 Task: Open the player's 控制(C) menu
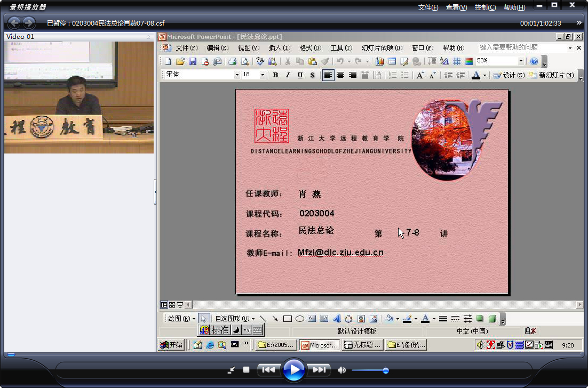click(485, 7)
